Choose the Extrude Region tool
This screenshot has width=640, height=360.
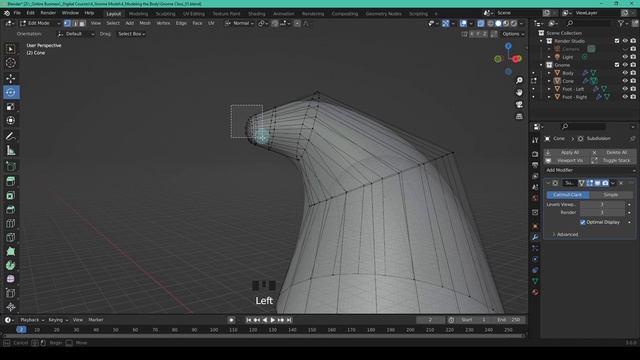tap(11, 181)
